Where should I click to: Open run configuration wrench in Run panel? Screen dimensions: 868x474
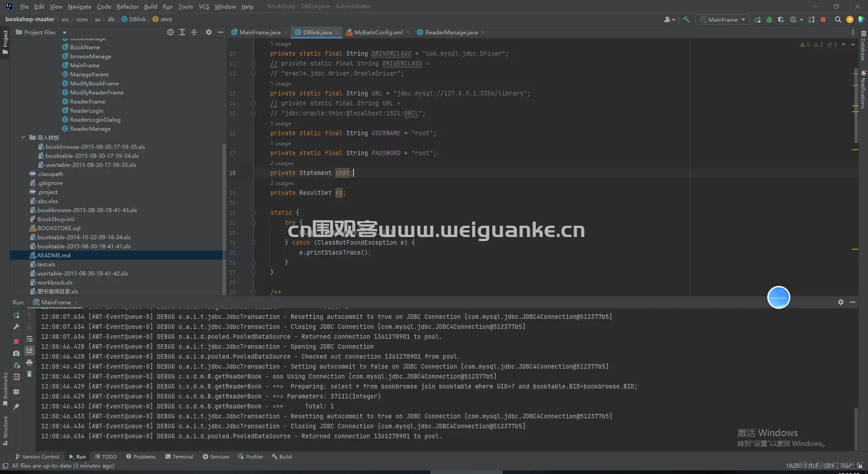pyautogui.click(x=16, y=327)
